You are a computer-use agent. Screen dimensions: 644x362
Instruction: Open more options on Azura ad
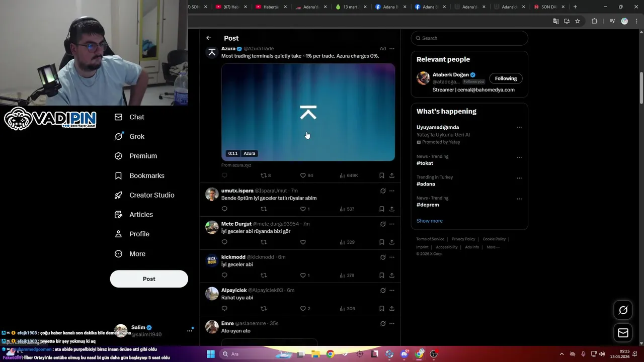(392, 49)
